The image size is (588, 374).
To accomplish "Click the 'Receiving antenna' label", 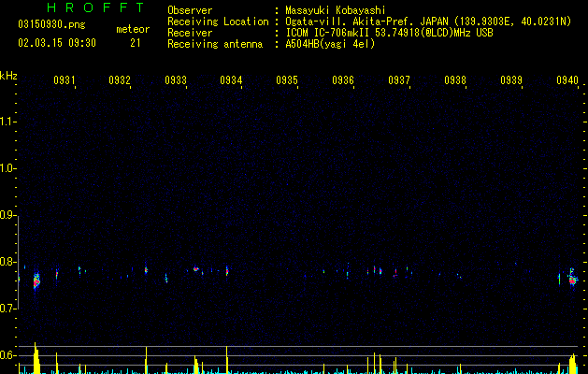I will (x=215, y=44).
